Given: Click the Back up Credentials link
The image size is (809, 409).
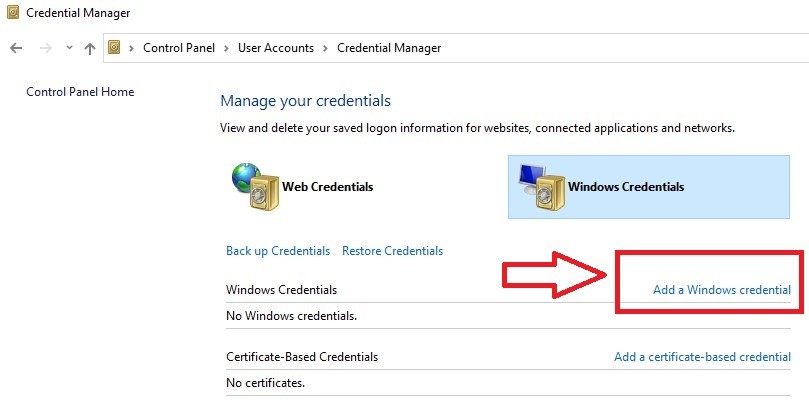Looking at the screenshot, I should pos(278,251).
